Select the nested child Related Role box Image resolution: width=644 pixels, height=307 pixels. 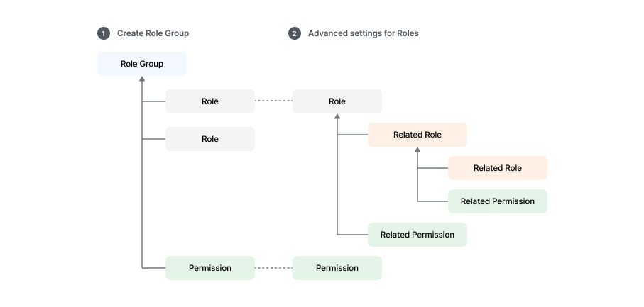498,168
